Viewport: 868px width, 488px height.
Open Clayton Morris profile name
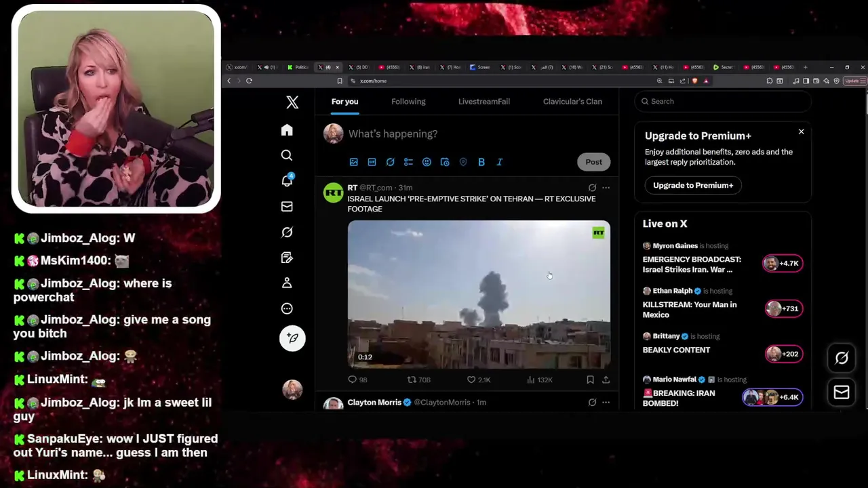(374, 403)
